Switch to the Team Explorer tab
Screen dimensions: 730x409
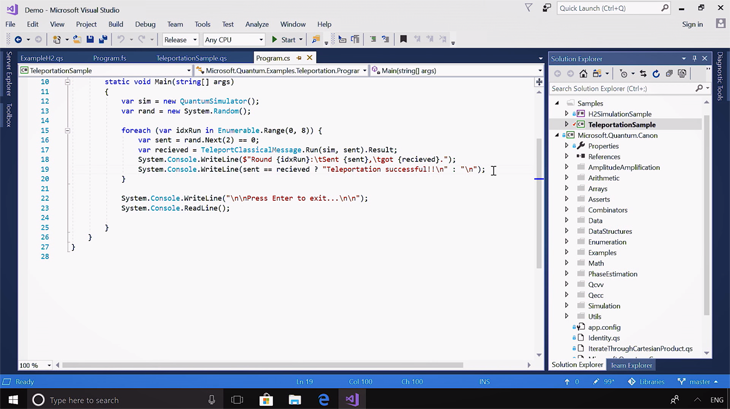[x=631, y=365]
